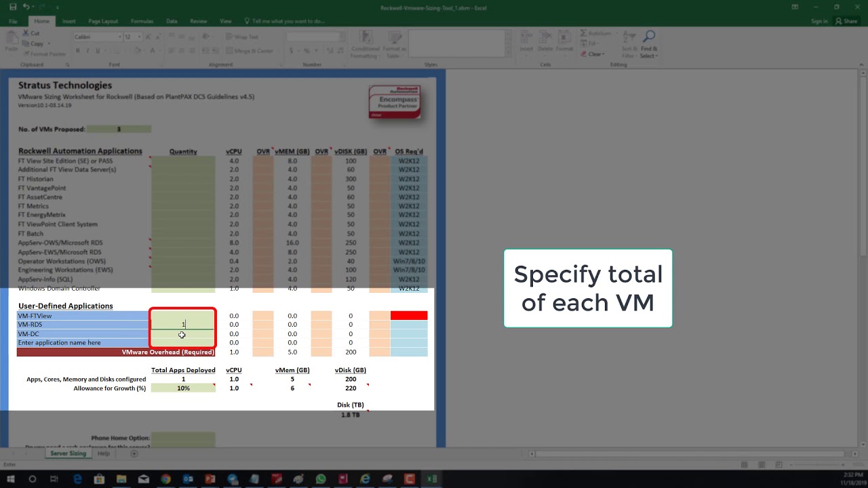Open Clear dropdown with eraser
The width and height of the screenshot is (868, 488).
(x=593, y=54)
